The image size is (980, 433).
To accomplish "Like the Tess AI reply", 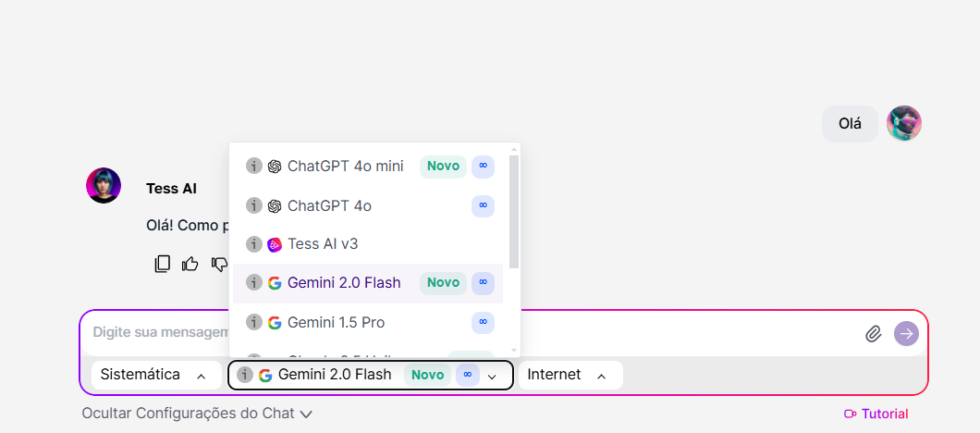I will (190, 264).
